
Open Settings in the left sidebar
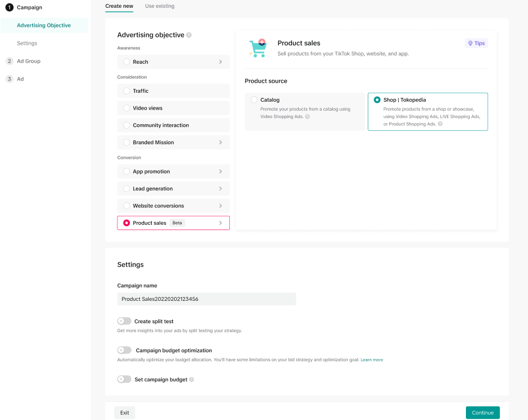(x=27, y=43)
